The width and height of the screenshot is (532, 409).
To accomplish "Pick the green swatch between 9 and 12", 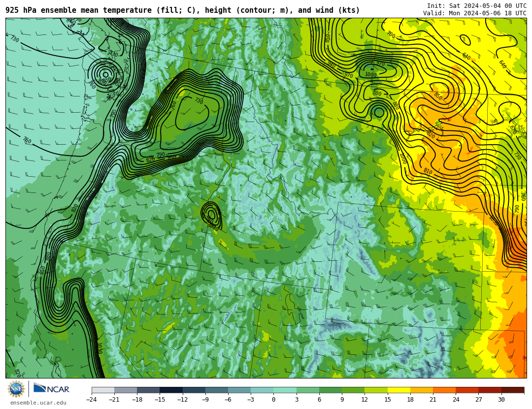I will coord(353,390).
